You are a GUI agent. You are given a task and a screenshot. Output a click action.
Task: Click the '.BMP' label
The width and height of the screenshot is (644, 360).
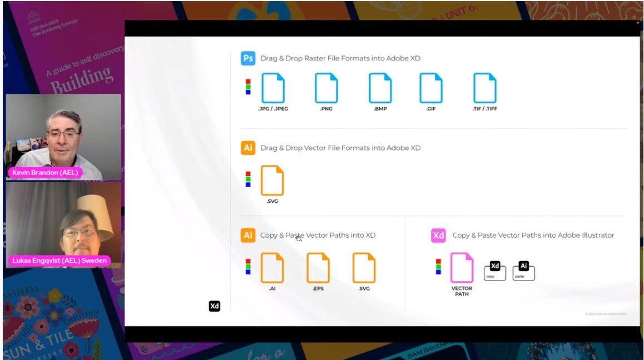380,109
